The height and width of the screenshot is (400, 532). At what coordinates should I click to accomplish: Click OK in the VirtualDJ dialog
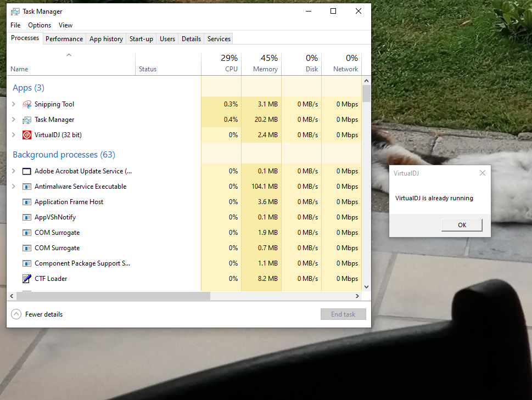pos(462,225)
